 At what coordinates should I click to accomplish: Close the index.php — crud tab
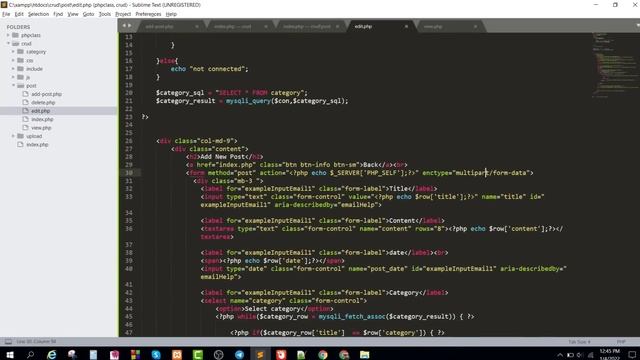tap(266, 27)
